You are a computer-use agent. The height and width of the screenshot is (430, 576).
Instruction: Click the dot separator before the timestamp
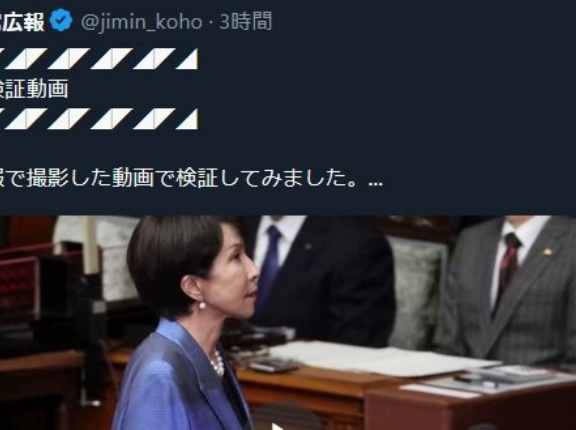coord(211,23)
